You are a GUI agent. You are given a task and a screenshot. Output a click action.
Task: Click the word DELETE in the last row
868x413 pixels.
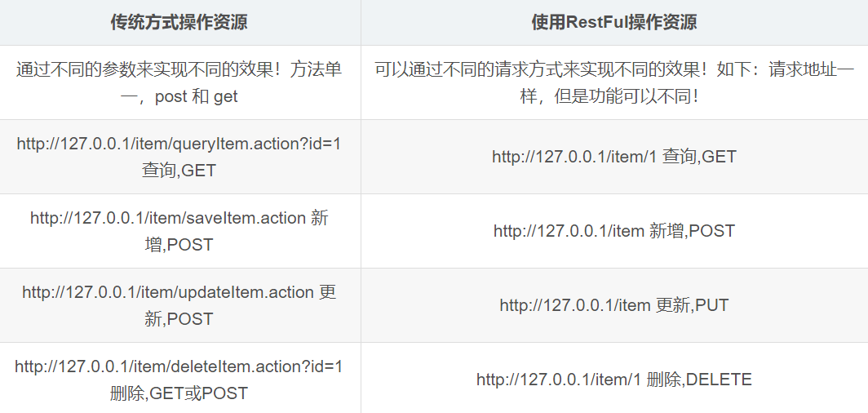point(720,380)
